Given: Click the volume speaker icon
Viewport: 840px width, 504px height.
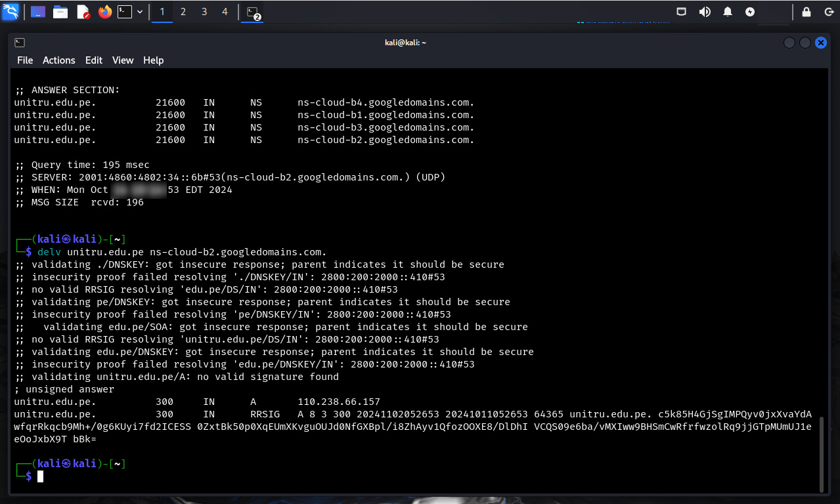Looking at the screenshot, I should pos(705,12).
